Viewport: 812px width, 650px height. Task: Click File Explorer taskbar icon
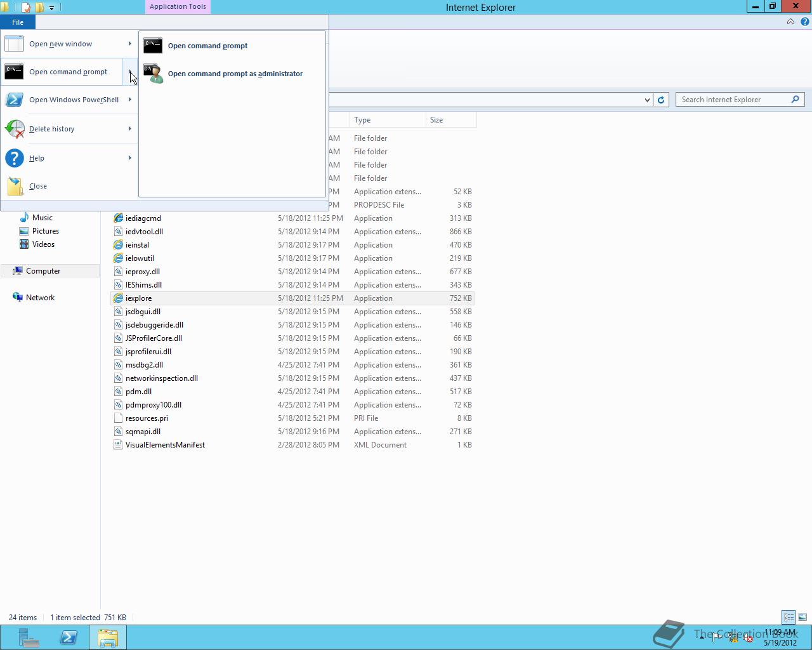108,637
